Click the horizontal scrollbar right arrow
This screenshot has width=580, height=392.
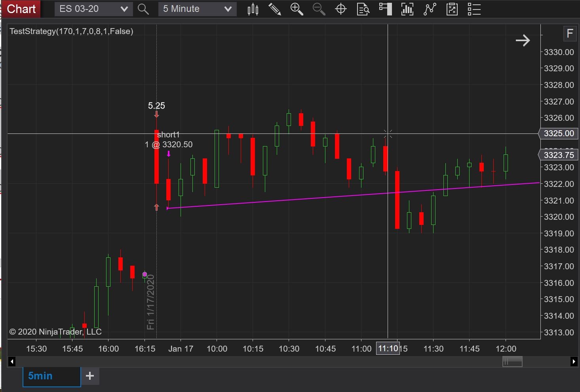click(574, 362)
